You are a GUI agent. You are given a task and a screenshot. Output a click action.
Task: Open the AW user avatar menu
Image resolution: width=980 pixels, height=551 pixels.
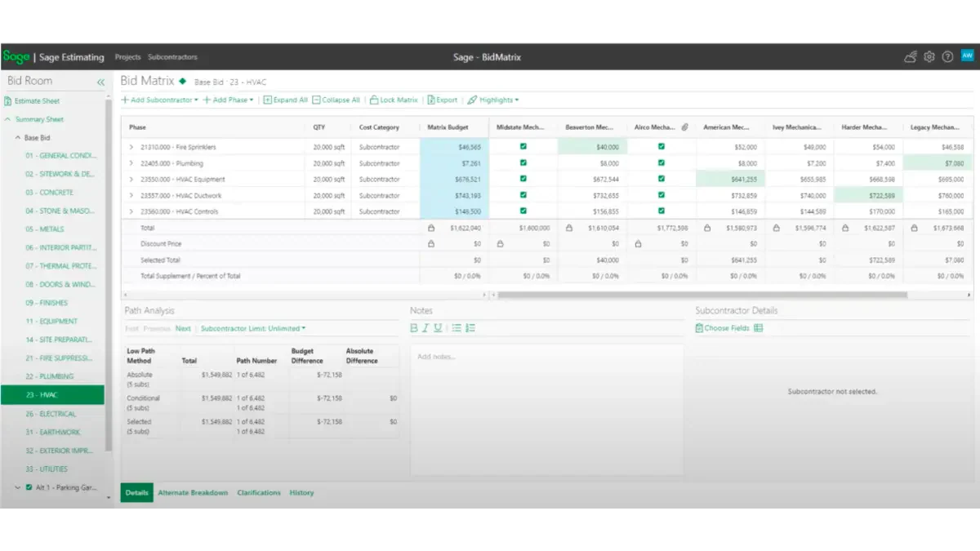967,56
